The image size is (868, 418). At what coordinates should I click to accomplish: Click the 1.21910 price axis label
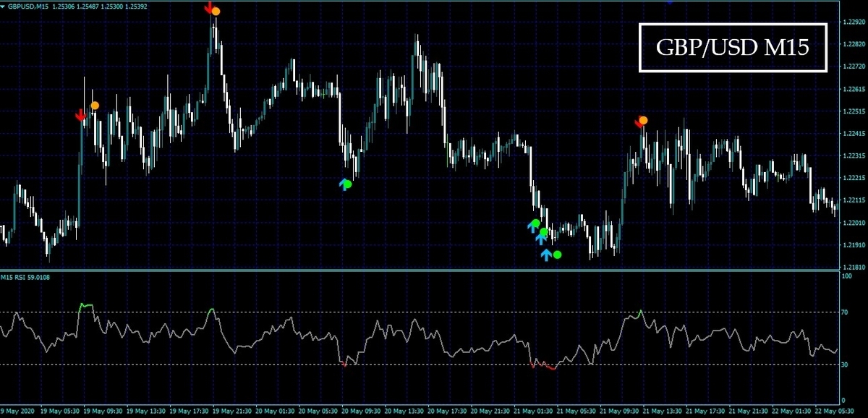point(854,245)
